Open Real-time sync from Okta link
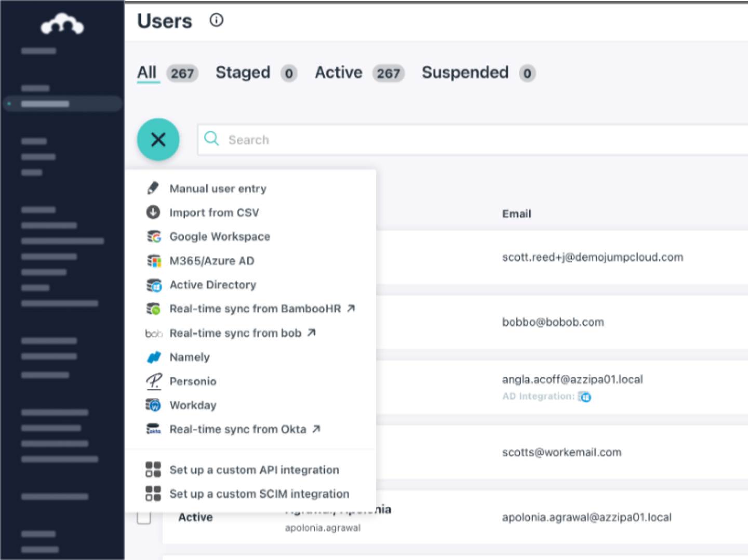748x560 pixels. point(238,430)
